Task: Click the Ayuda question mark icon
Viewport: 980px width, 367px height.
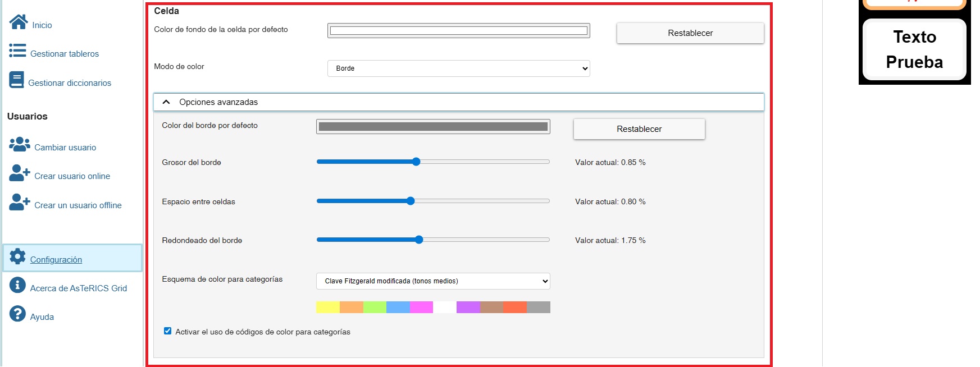Action: pos(17,314)
